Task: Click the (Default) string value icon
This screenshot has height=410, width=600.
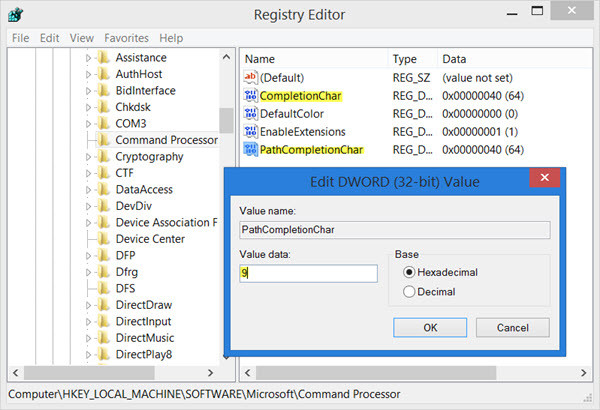Action: (250, 77)
